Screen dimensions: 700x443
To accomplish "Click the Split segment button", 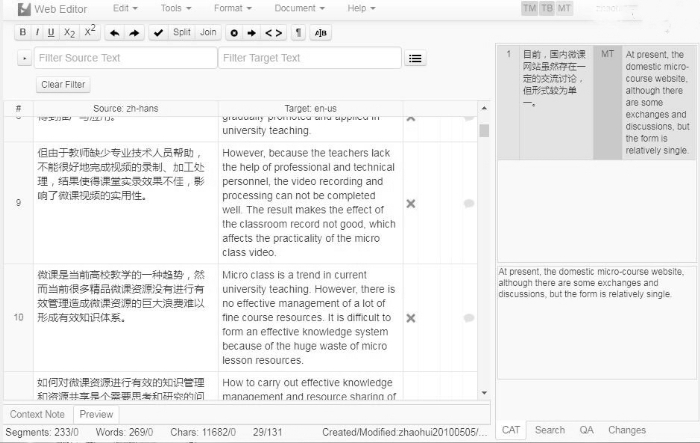I will click(x=181, y=32).
